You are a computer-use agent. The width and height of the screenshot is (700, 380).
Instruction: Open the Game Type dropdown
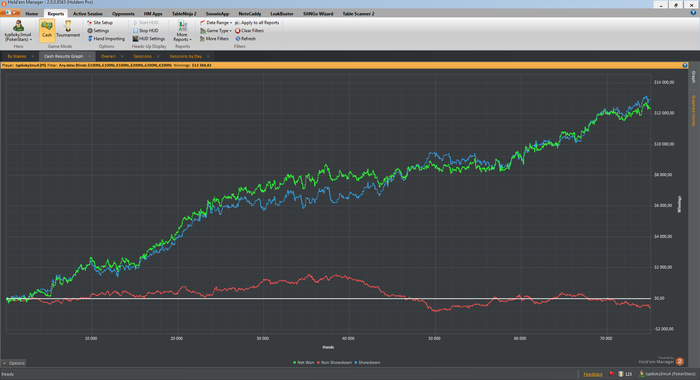click(x=216, y=31)
